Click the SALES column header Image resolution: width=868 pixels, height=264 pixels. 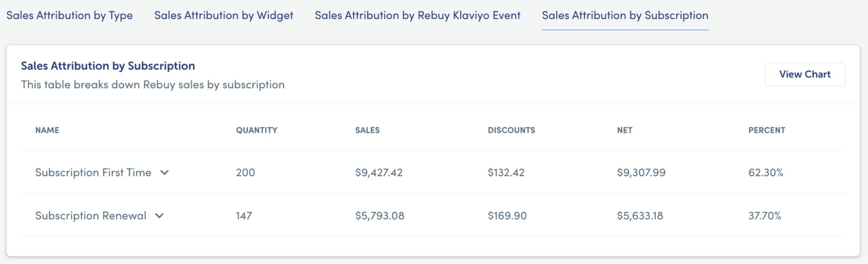[x=367, y=130]
